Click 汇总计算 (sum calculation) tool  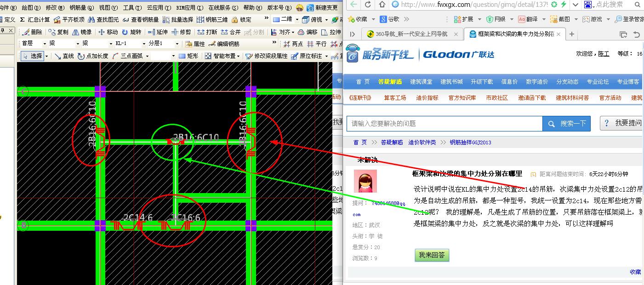coord(35,20)
